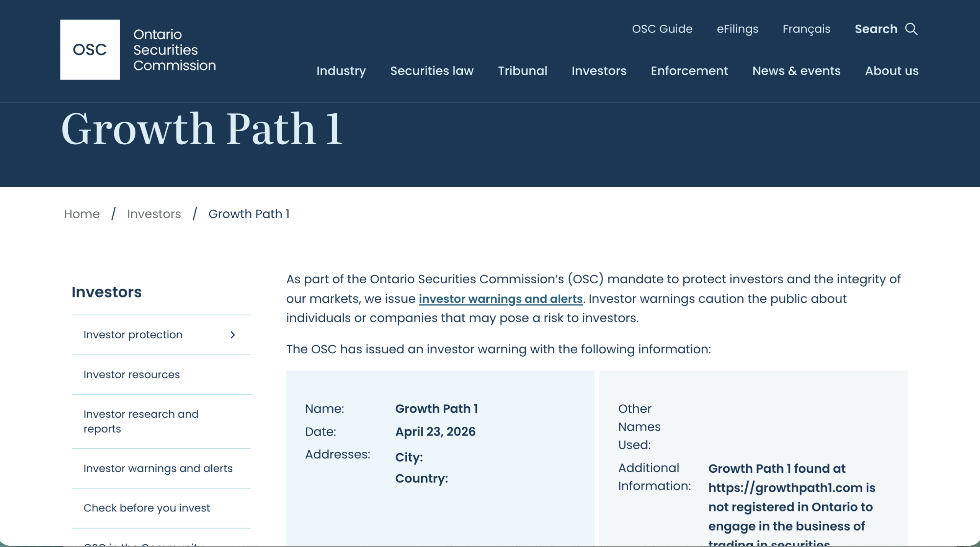
Task: Open Check before you invest sidebar item
Action: click(x=161, y=508)
